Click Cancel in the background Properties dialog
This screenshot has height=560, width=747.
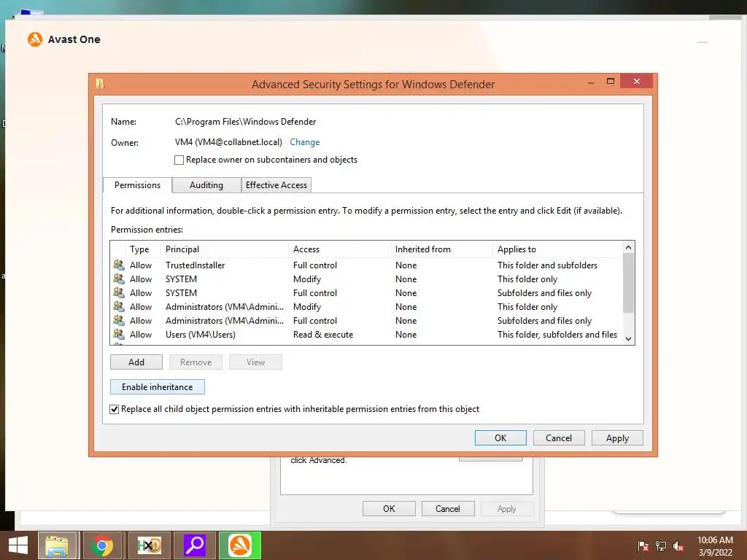click(x=447, y=508)
